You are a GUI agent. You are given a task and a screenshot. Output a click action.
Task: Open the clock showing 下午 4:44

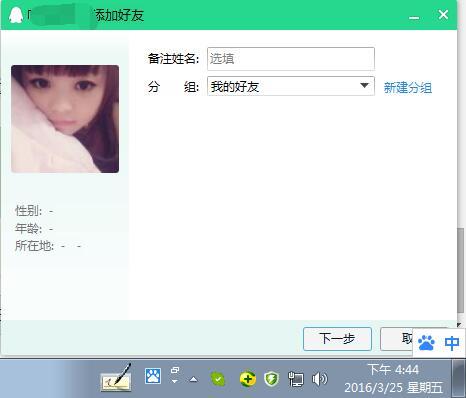point(393,370)
